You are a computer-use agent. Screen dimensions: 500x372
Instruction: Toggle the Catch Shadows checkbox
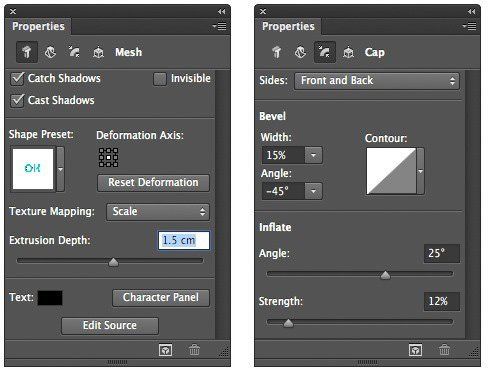pos(17,79)
